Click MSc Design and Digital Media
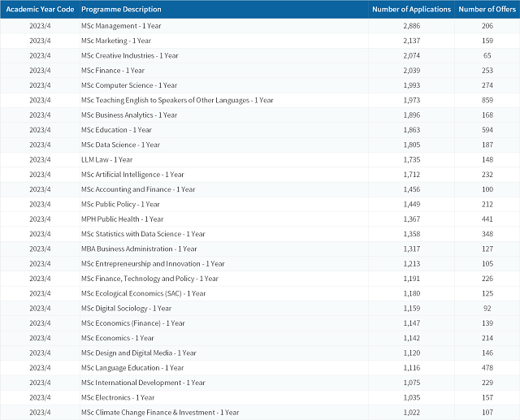 [139, 353]
